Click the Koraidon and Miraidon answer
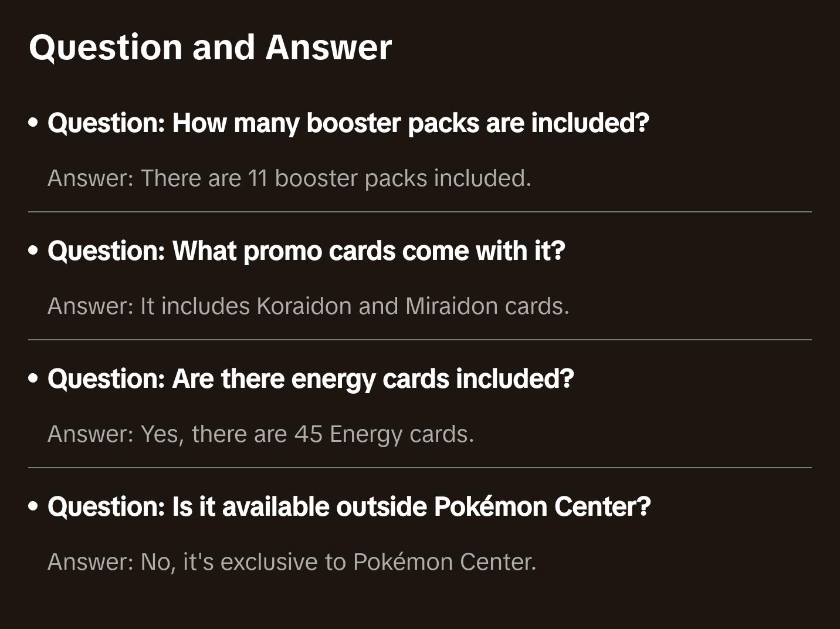The image size is (840, 629). coord(309,306)
